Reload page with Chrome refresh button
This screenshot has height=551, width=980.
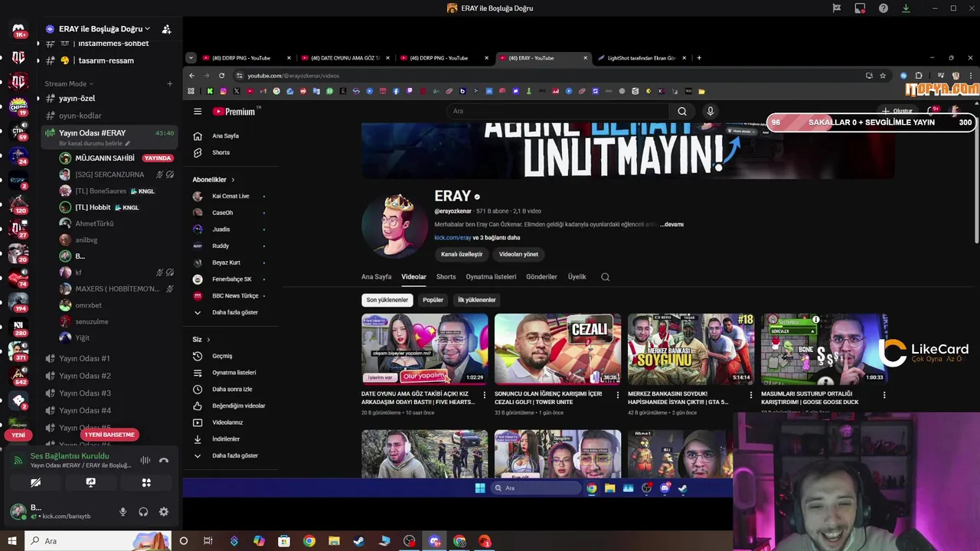pos(221,76)
